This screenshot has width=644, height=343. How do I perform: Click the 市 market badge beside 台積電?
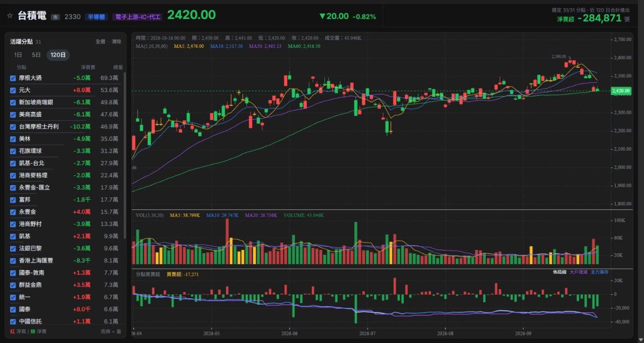click(x=55, y=17)
